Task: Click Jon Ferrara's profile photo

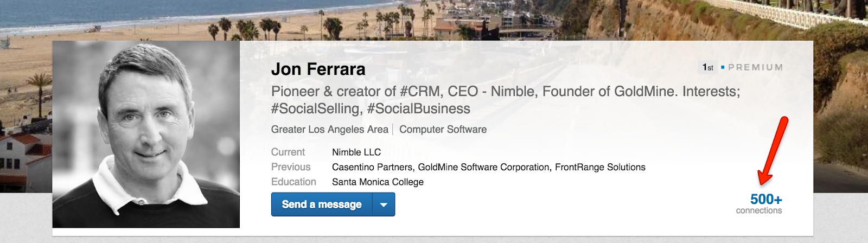Action: [146, 134]
